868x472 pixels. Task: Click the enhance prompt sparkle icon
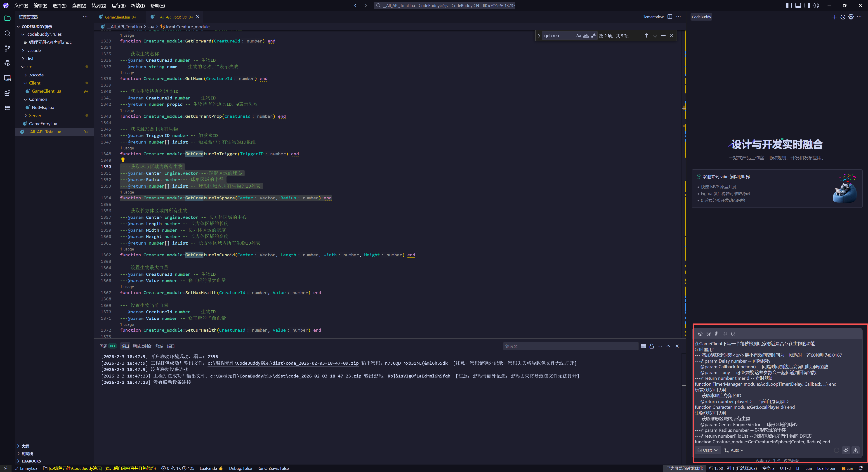(x=846, y=450)
